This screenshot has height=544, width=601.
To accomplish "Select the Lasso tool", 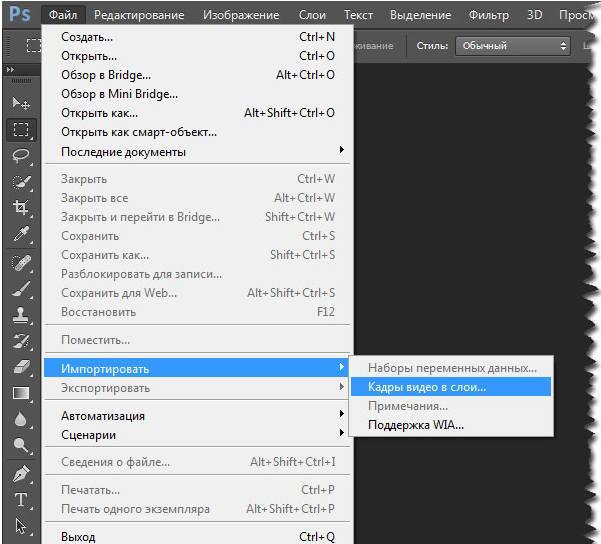I will 21,156.
